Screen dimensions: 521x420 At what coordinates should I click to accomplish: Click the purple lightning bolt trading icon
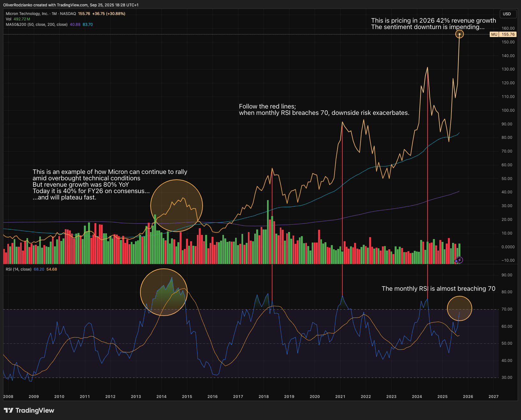point(460,260)
